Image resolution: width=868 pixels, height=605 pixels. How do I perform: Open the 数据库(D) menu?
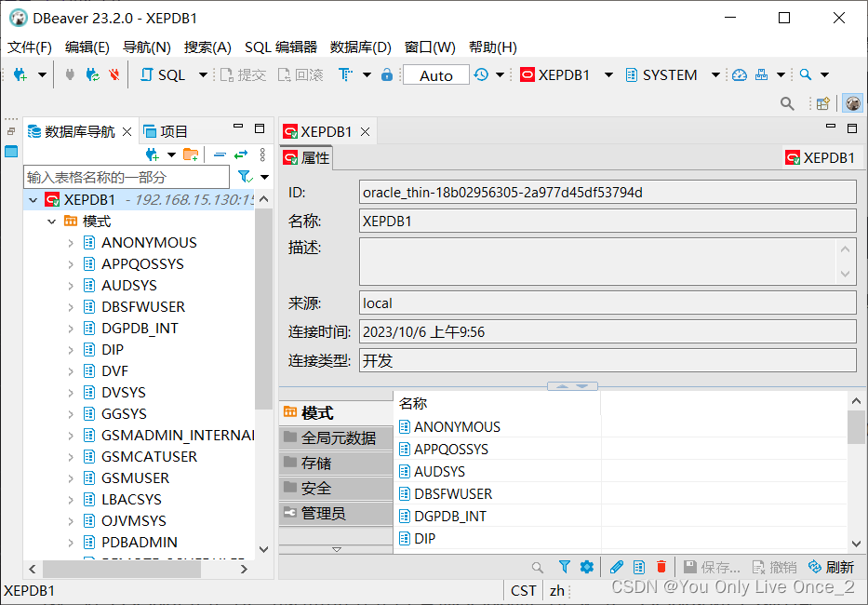pyautogui.click(x=360, y=47)
